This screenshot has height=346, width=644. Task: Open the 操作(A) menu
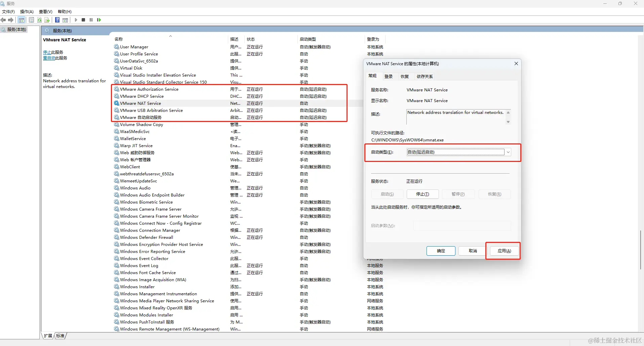[27, 11]
